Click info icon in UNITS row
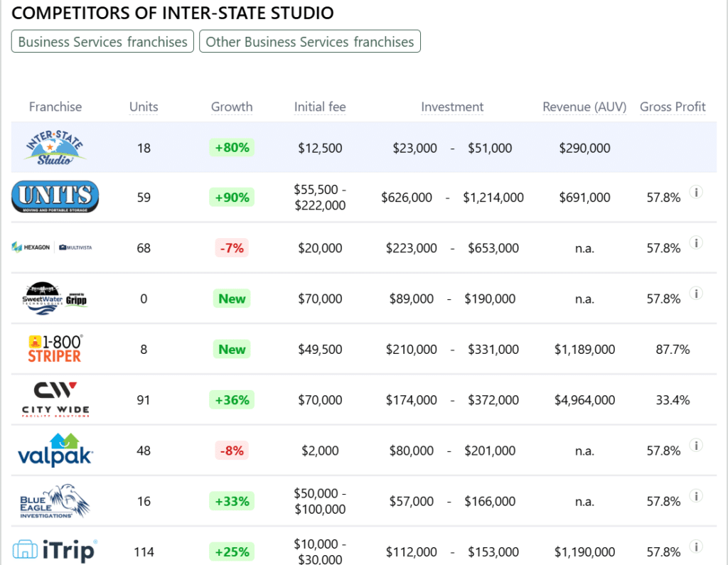This screenshot has height=565, width=728. [695, 192]
